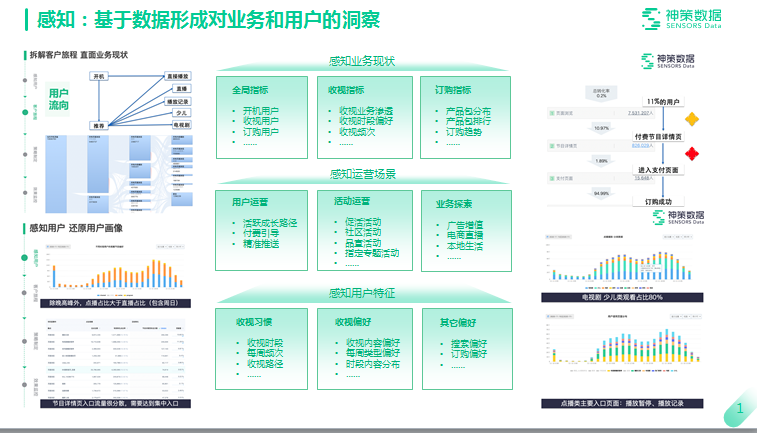Select the 开机 node in the flow diagram
The height and width of the screenshot is (433, 757).
pos(98,76)
